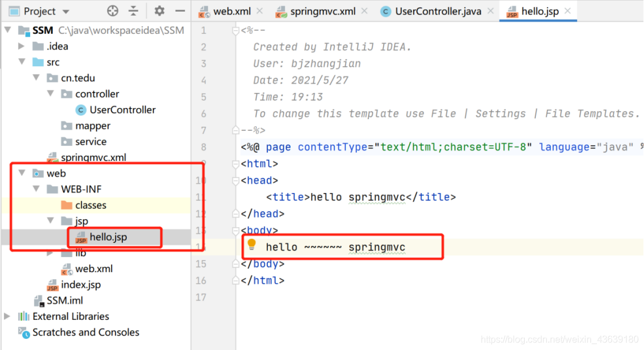Image resolution: width=644 pixels, height=350 pixels.
Task: Select SSM.iml in the project tree
Action: pos(65,301)
